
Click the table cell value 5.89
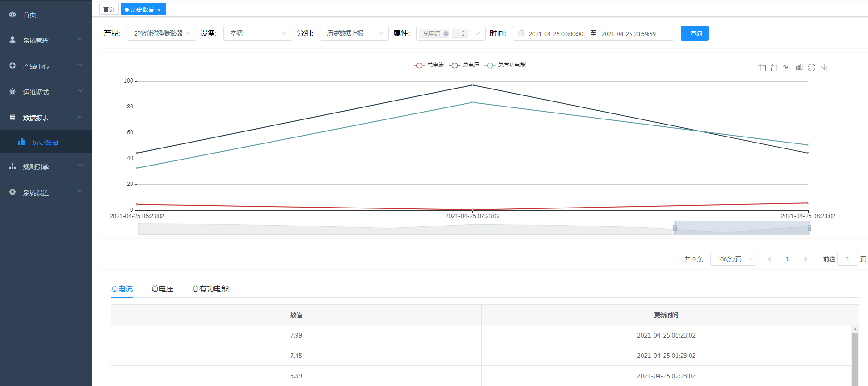296,376
